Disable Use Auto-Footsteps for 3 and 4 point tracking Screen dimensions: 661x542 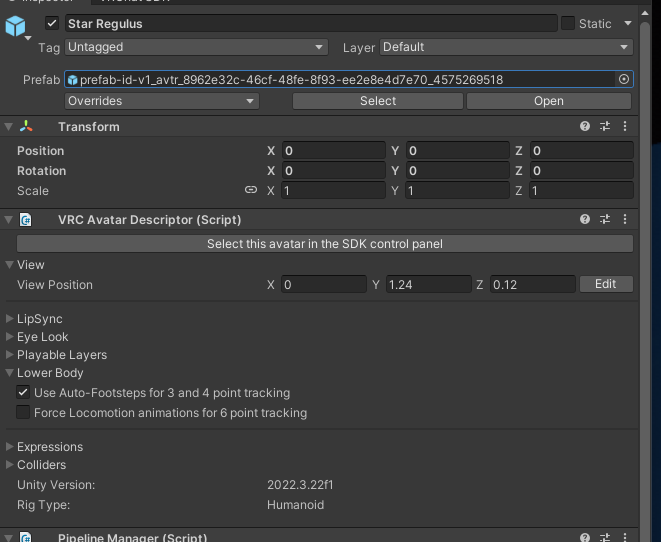click(23, 392)
